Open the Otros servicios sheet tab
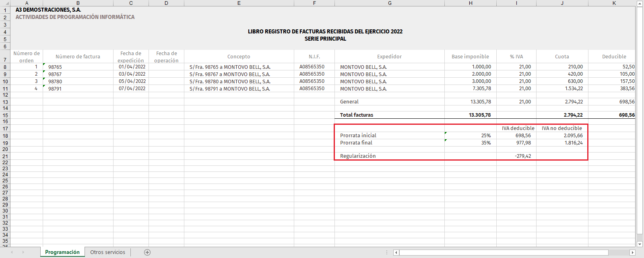This screenshot has height=258, width=644. coord(107,252)
